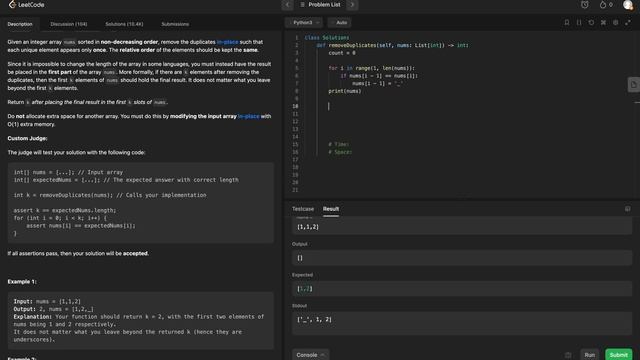Open the Solutions tab
The width and height of the screenshot is (640, 360).
[124, 24]
